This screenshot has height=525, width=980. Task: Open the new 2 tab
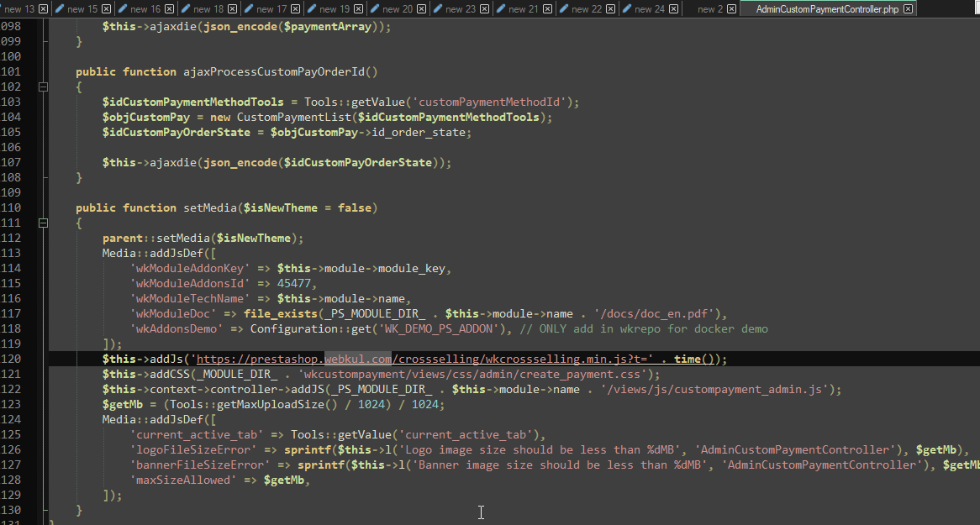[x=710, y=8]
